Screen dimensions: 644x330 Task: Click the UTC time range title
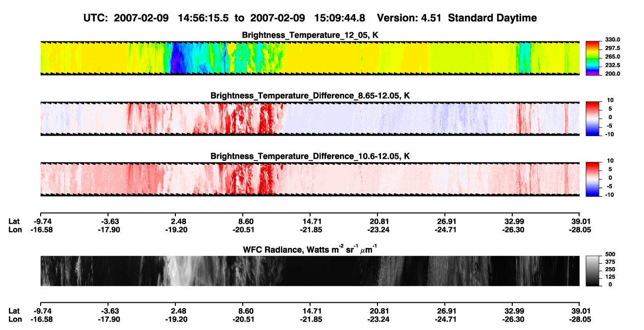click(x=311, y=18)
